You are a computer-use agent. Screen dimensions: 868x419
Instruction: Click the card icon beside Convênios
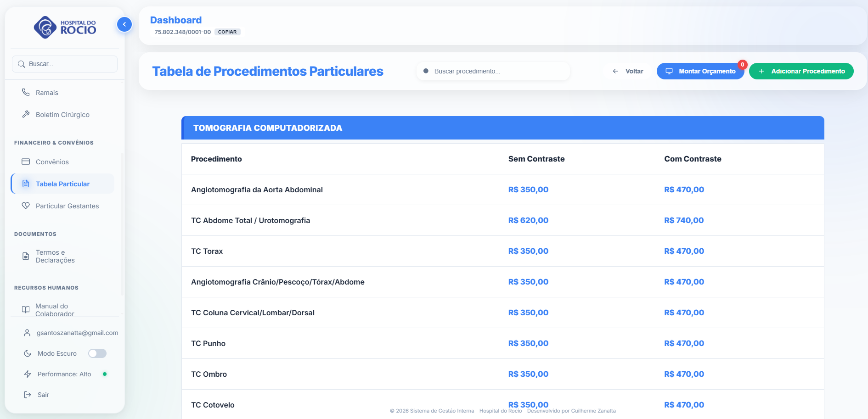[26, 162]
